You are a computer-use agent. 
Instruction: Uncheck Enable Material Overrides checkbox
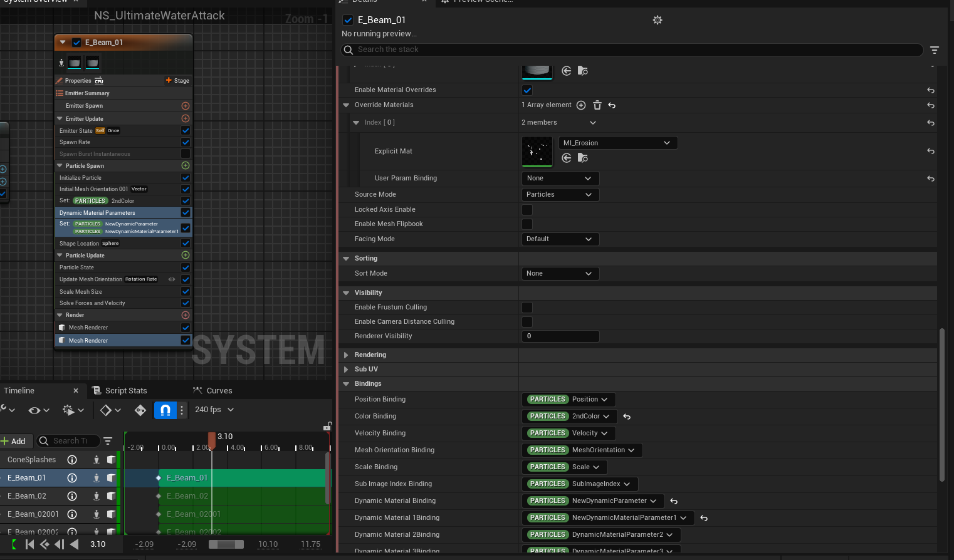click(x=527, y=90)
